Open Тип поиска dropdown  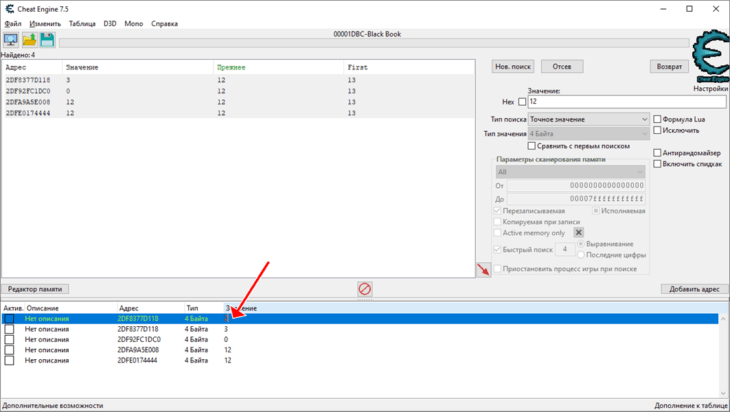588,120
